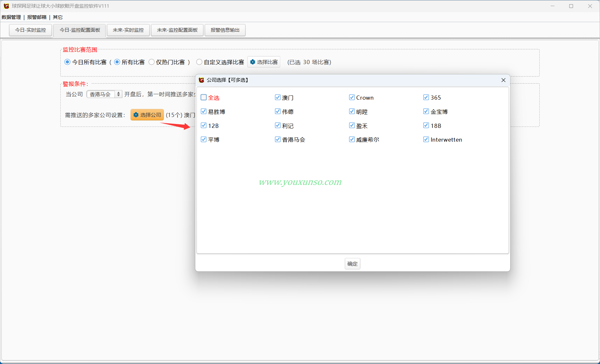
Task: Uncheck the Interwetten checkbox
Action: [x=426, y=139]
